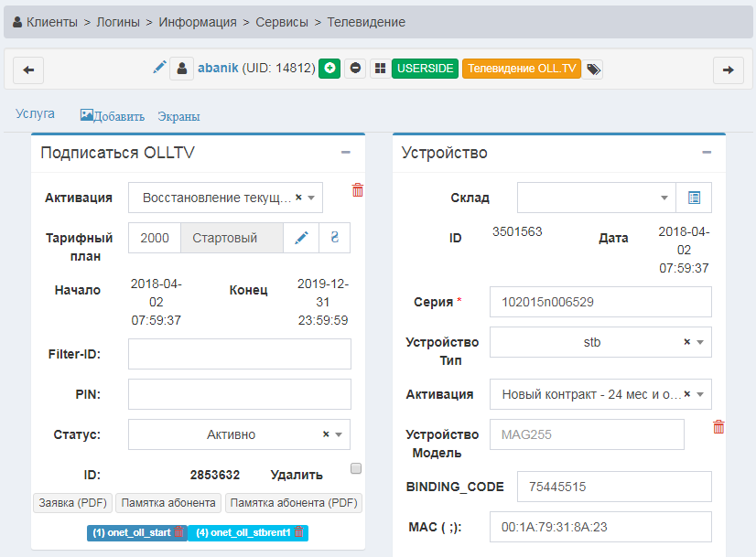756x557 pixels.
Task: Click the tags icon after Телевидение OLL.TV
Action: tap(593, 69)
